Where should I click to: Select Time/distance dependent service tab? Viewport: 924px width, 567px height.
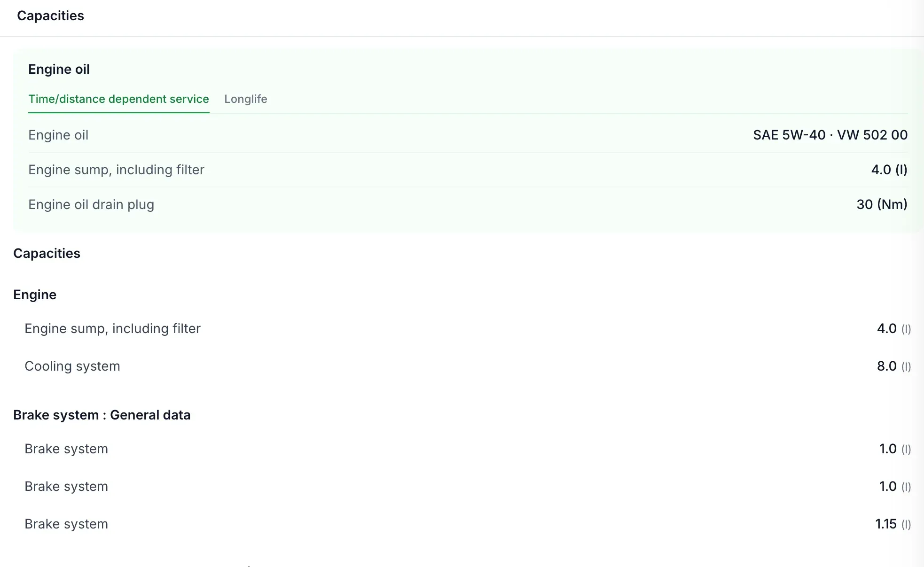coord(118,99)
